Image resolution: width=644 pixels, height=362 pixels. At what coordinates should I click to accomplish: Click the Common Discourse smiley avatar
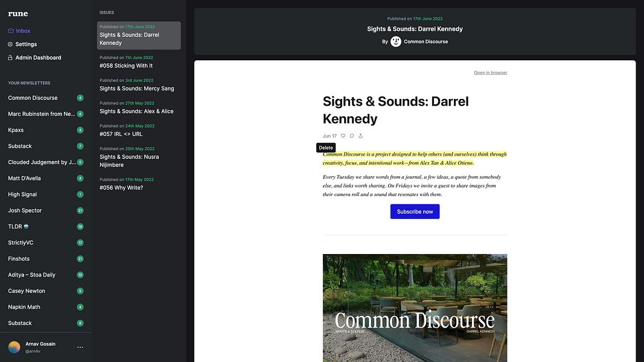click(x=395, y=42)
